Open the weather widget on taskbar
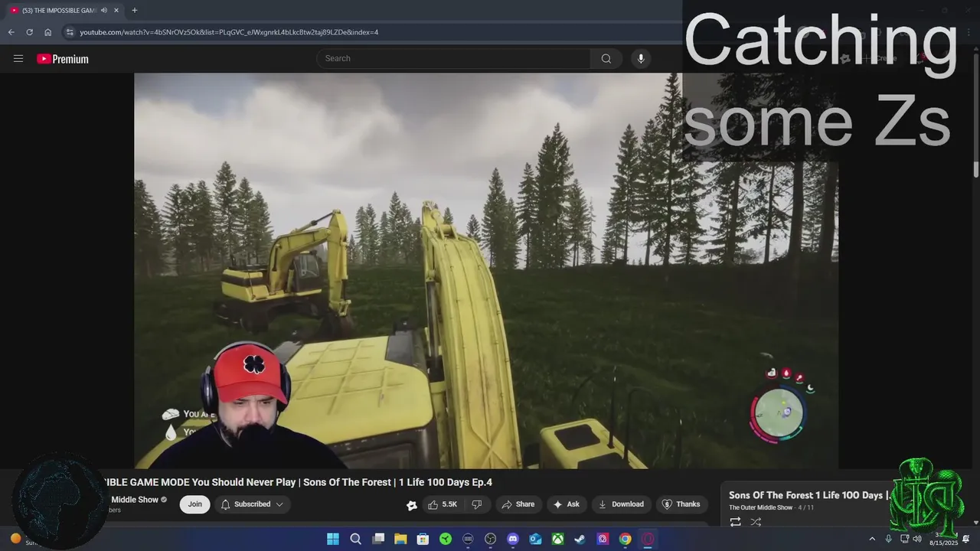 point(27,539)
